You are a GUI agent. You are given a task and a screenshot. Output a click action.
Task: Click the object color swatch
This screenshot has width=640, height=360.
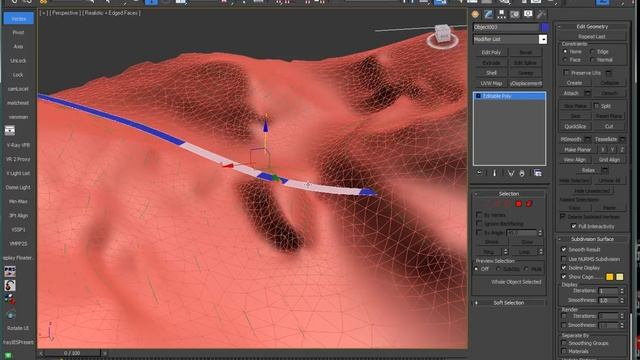click(544, 27)
